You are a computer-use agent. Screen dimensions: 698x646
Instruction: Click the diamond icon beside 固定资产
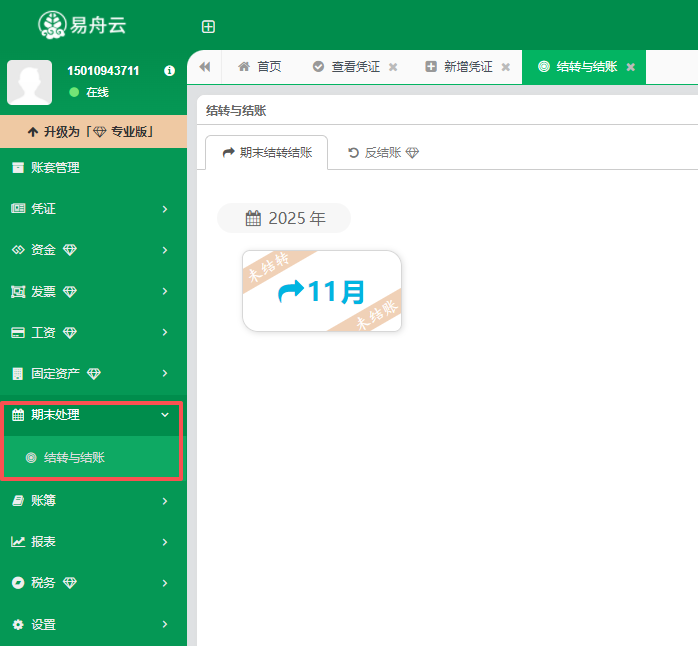(x=94, y=374)
